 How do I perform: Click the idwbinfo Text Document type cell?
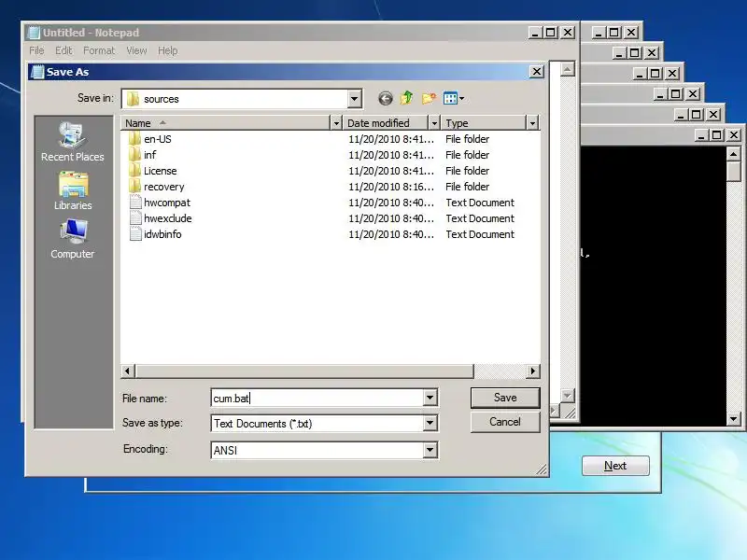click(480, 234)
